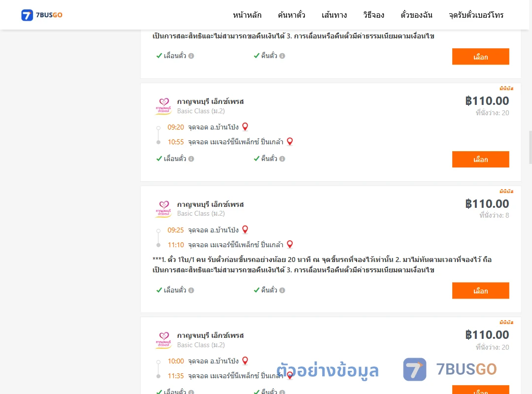This screenshot has height=394, width=532.
Task: Click มินิบัส label on the 09:20 card
Action: click(x=506, y=88)
